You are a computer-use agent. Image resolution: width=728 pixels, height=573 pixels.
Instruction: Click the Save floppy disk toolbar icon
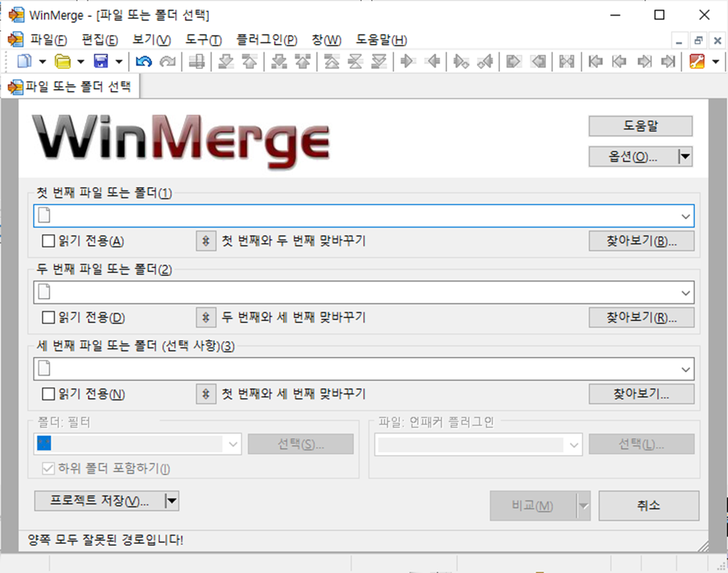[101, 62]
